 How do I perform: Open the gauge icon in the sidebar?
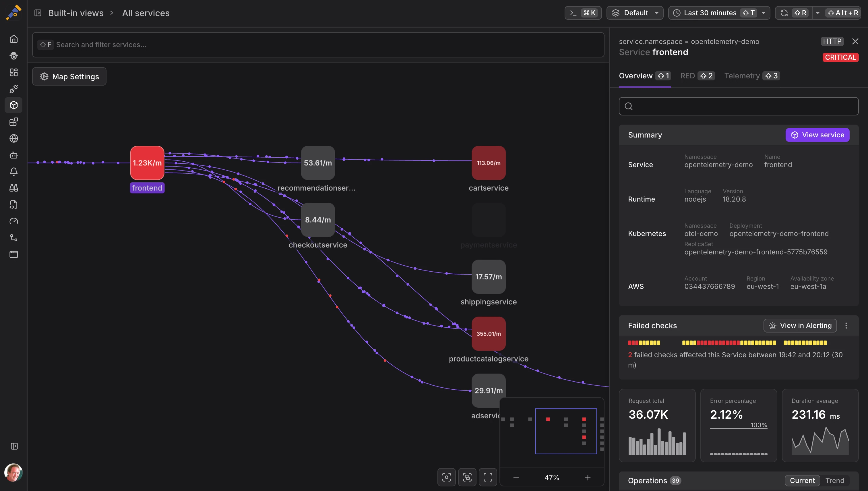[x=13, y=221]
